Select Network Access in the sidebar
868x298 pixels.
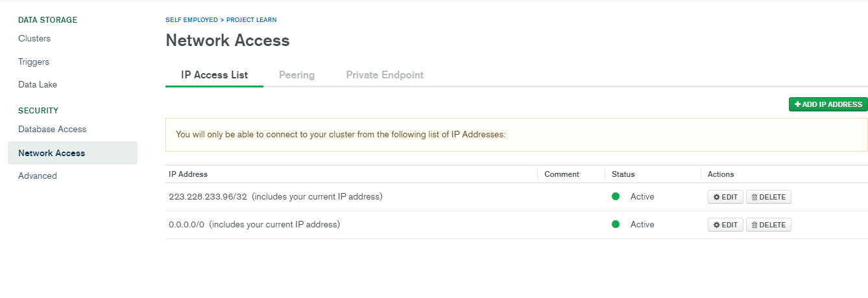pos(52,154)
